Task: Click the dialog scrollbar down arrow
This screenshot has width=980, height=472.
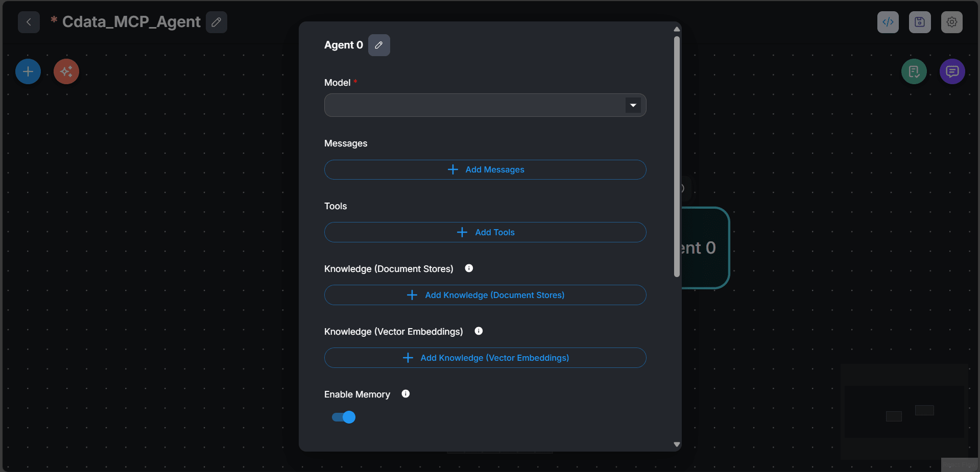Action: tap(677, 444)
